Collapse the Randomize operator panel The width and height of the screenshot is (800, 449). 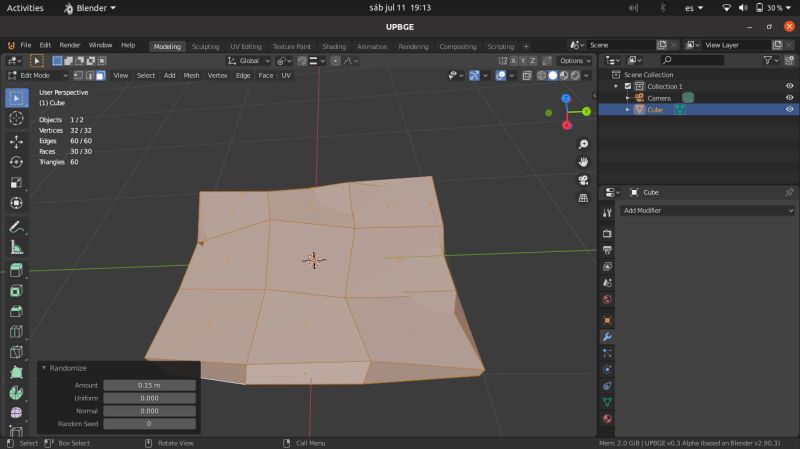44,368
